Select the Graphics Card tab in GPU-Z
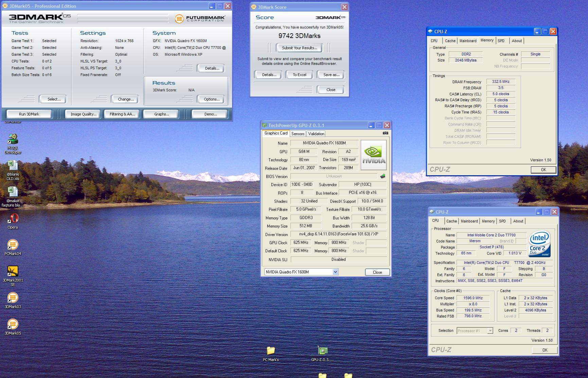 [276, 133]
